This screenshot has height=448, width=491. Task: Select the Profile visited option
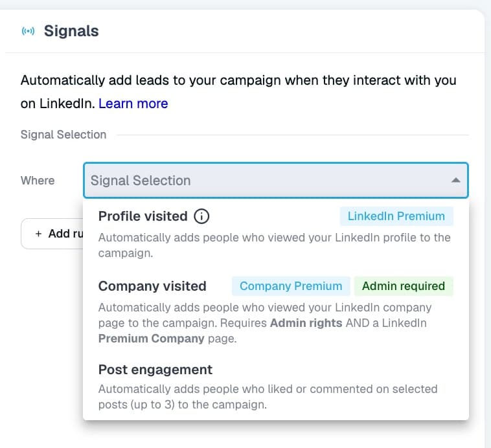pos(275,234)
